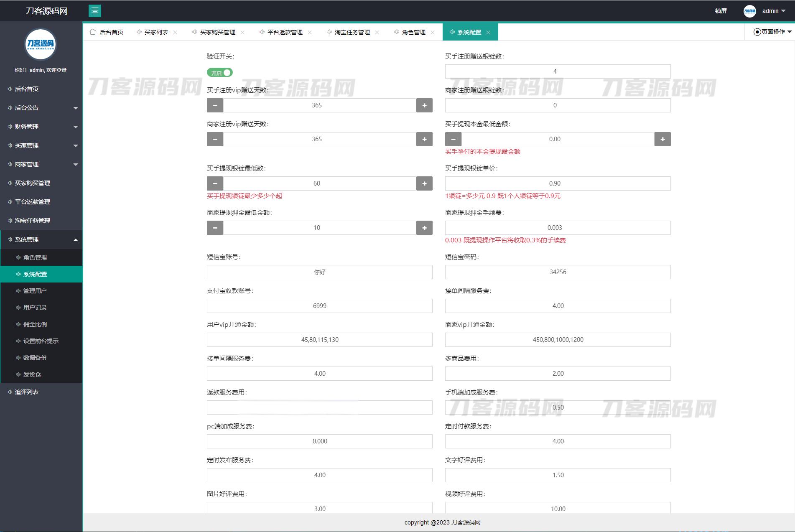Click 短信宝密码 input field
Screen dimensions: 795x532
point(558,272)
